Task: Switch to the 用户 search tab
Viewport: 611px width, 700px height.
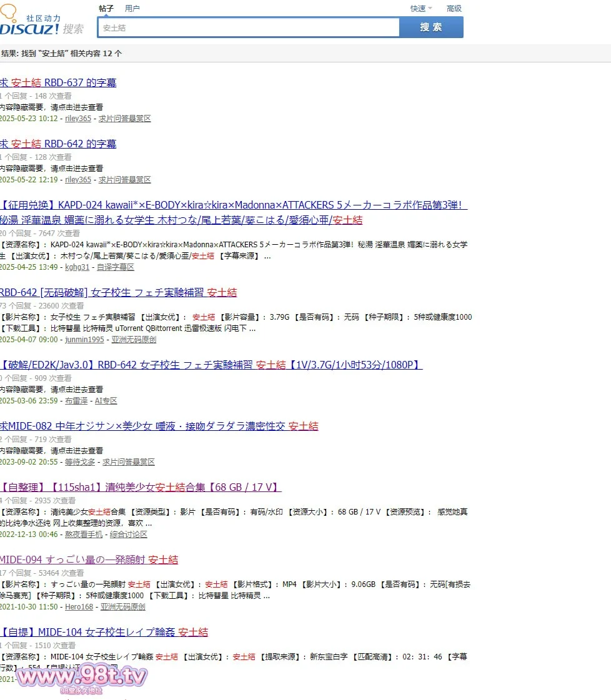Action: (x=132, y=9)
